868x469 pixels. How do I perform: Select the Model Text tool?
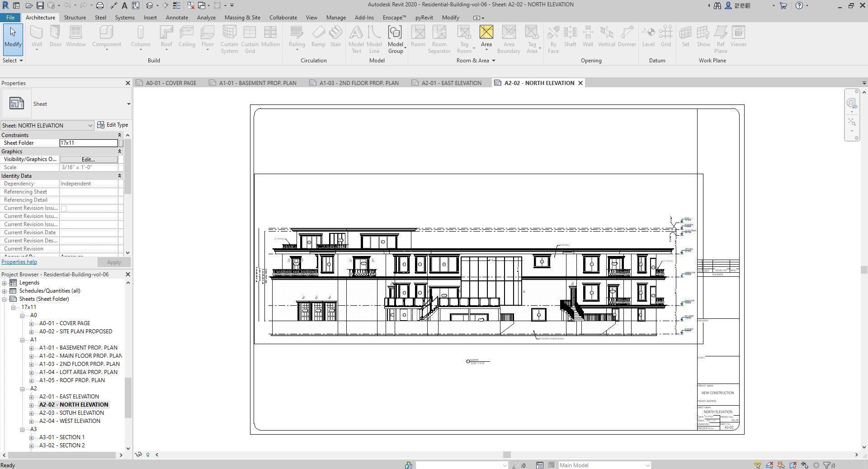(x=356, y=39)
